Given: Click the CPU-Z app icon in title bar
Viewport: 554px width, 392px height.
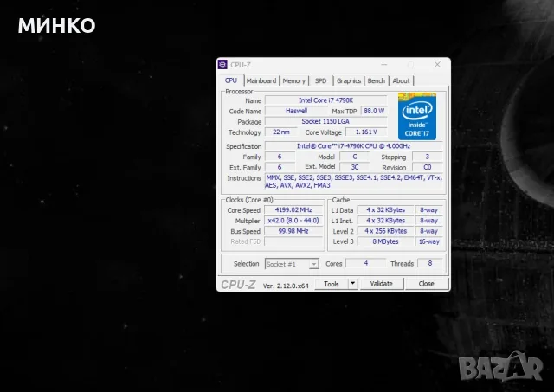Looking at the screenshot, I should pyautogui.click(x=222, y=65).
